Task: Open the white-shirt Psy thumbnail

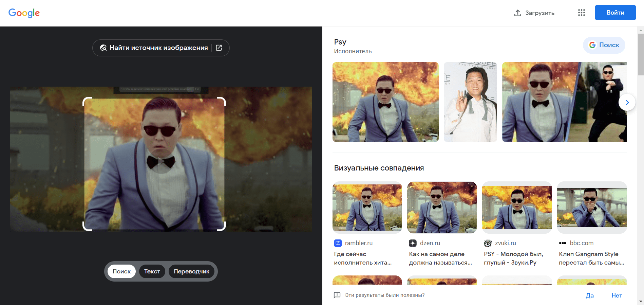Action: pyautogui.click(x=470, y=102)
